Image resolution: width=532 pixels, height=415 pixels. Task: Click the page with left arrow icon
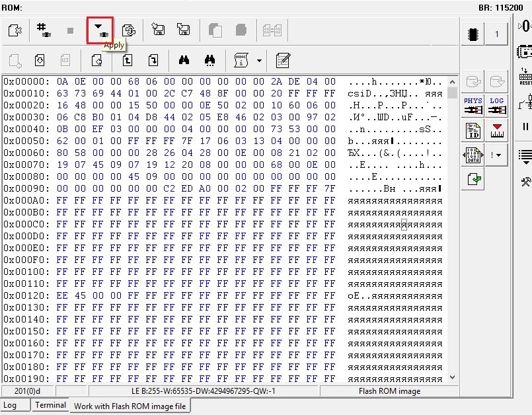click(96, 60)
